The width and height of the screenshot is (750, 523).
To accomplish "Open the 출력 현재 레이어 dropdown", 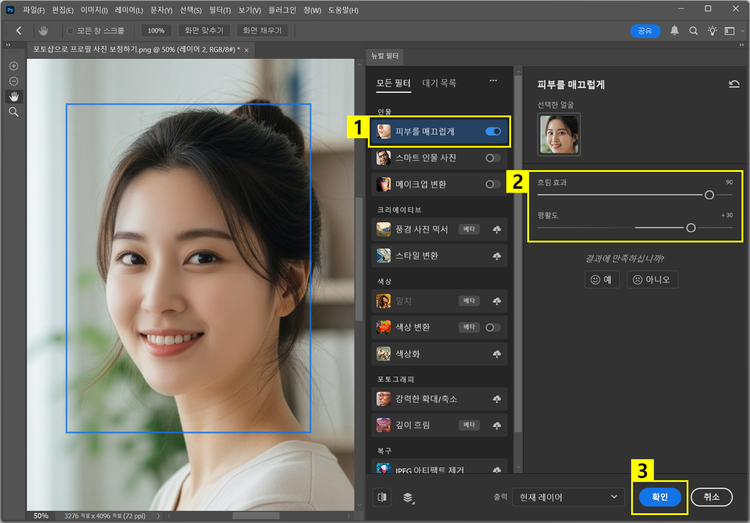I will [570, 496].
